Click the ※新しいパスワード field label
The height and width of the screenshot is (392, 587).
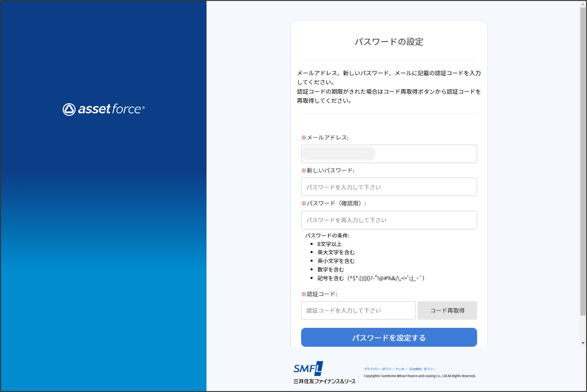point(328,170)
